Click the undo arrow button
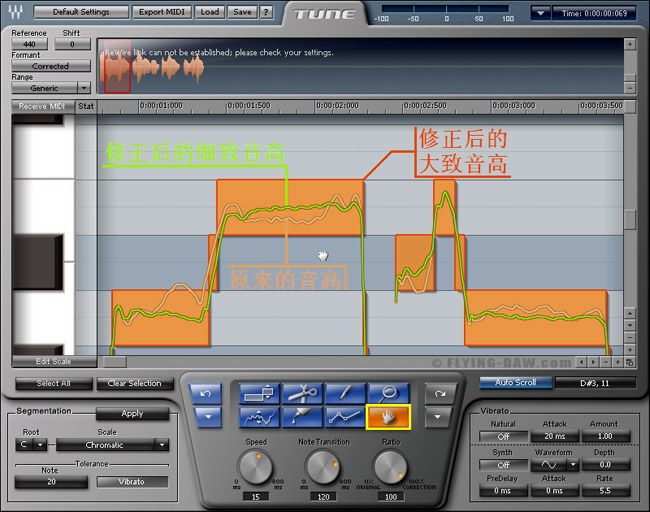650x512 pixels. coord(206,394)
